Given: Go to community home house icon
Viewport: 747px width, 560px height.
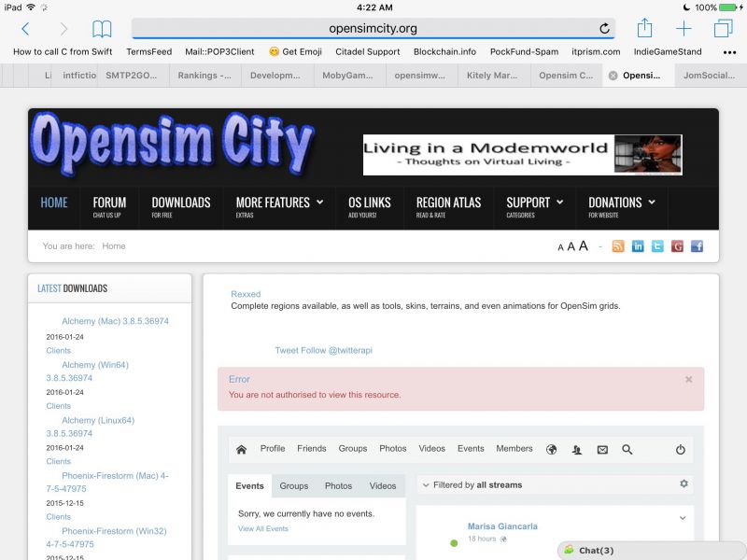Looking at the screenshot, I should (x=242, y=449).
